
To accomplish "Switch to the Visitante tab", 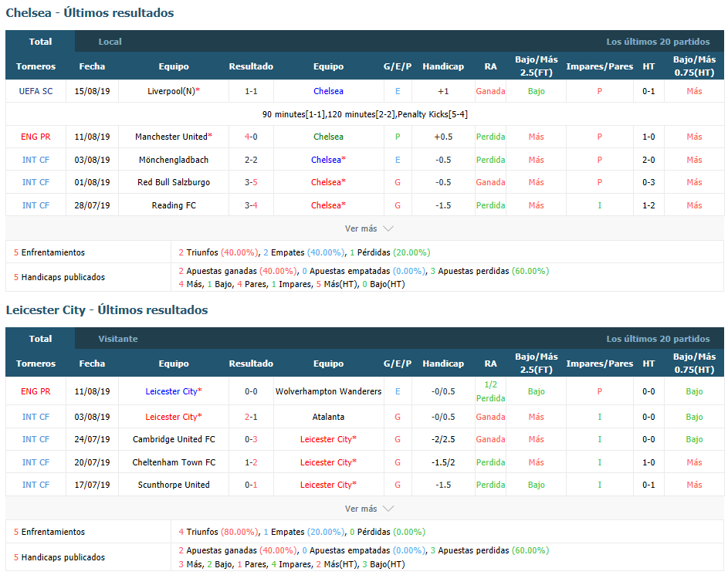I will pos(118,338).
